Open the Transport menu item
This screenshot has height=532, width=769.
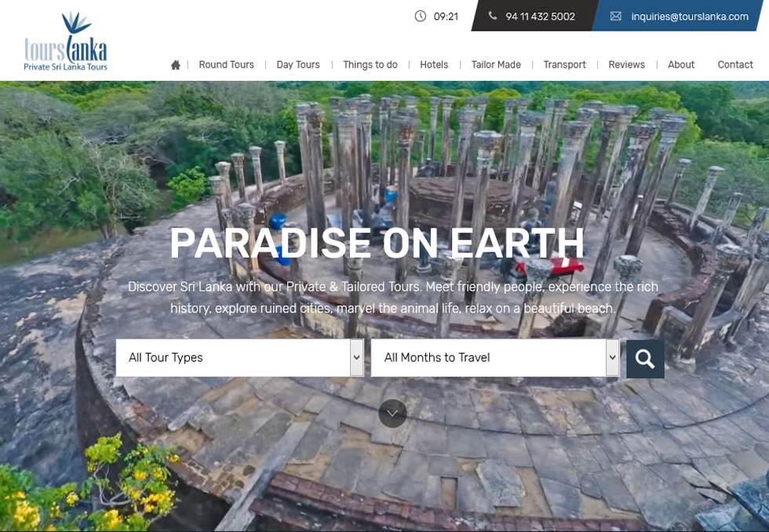pos(564,64)
